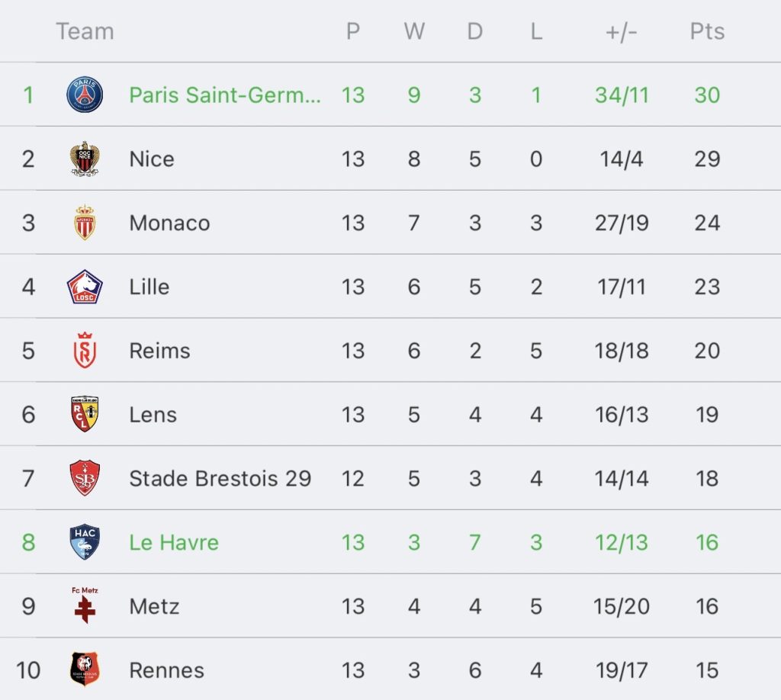Click the Stade Brestois 29 team name
This screenshot has width=781, height=700.
pyautogui.click(x=220, y=478)
